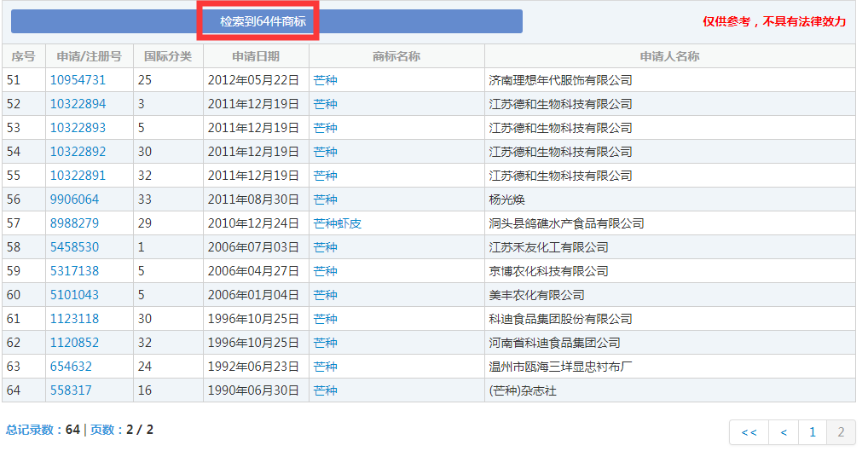The height and width of the screenshot is (451, 868).
Task: Open registration number 558317
Action: pyautogui.click(x=71, y=390)
